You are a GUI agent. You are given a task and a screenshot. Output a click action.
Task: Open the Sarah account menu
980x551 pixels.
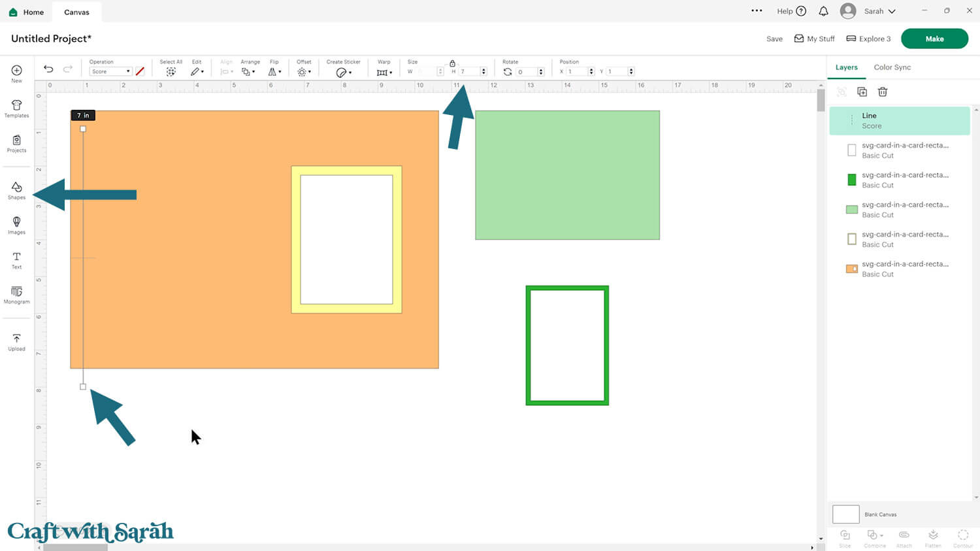[868, 11]
